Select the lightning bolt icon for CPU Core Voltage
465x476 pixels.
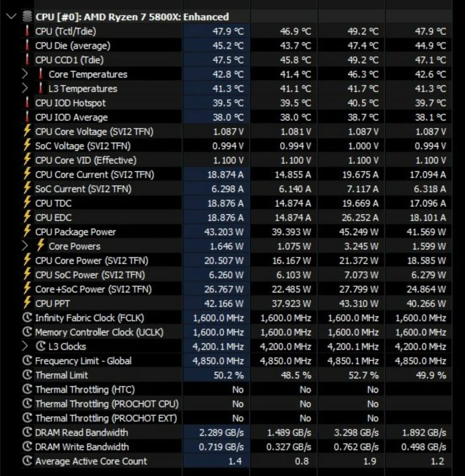click(x=27, y=131)
